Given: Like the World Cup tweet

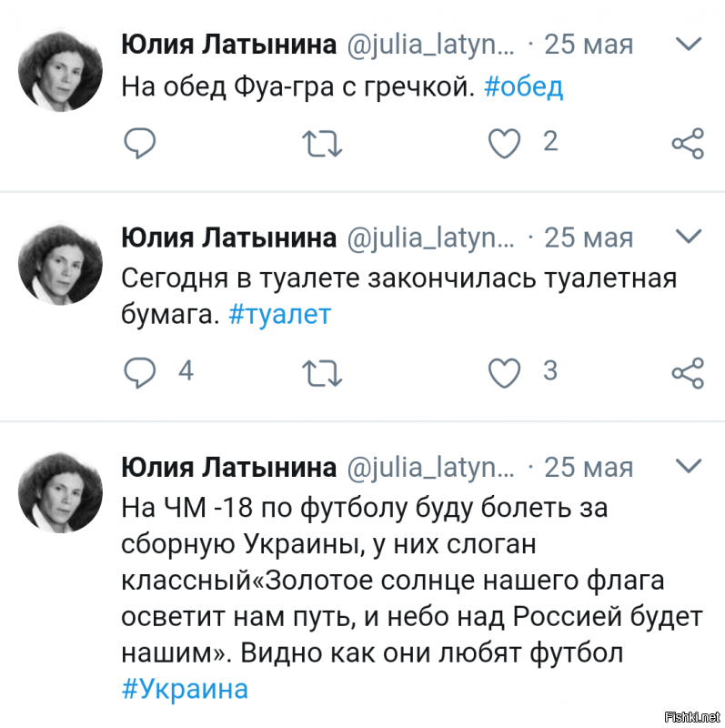Looking at the screenshot, I should 504,723.
